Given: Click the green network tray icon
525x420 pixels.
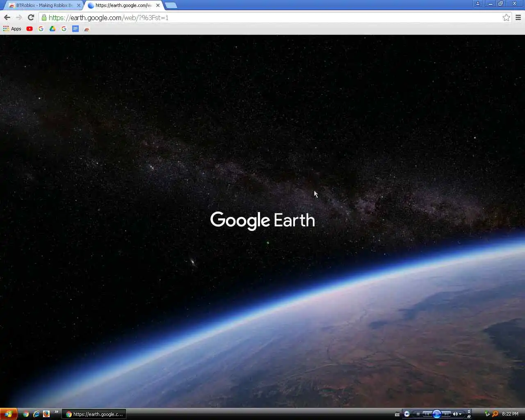Looking at the screenshot, I should point(487,414).
